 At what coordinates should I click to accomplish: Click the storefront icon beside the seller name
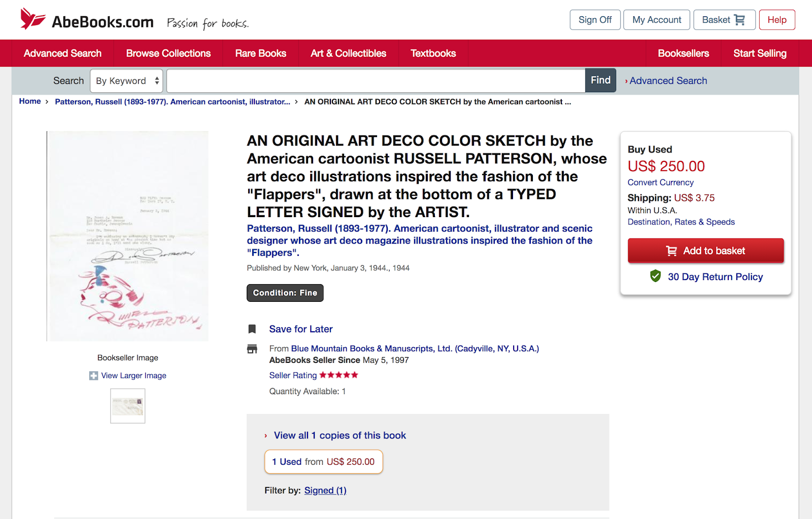coord(252,349)
